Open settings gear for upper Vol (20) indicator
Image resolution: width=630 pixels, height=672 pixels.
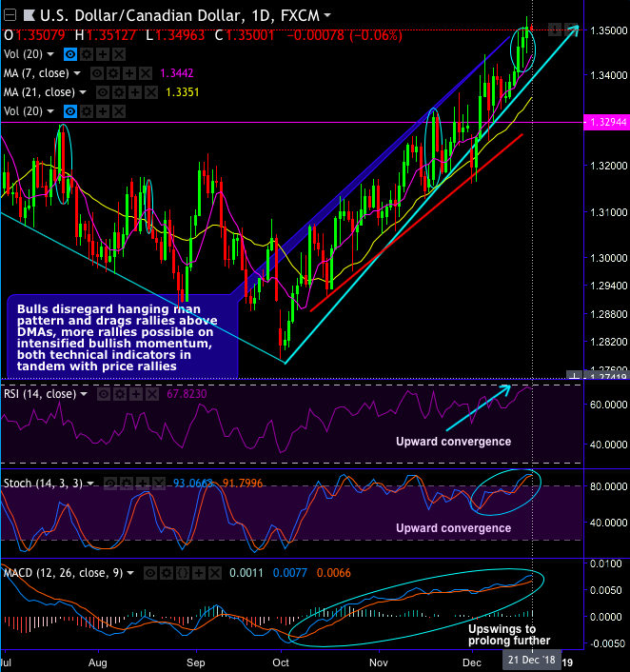click(87, 54)
